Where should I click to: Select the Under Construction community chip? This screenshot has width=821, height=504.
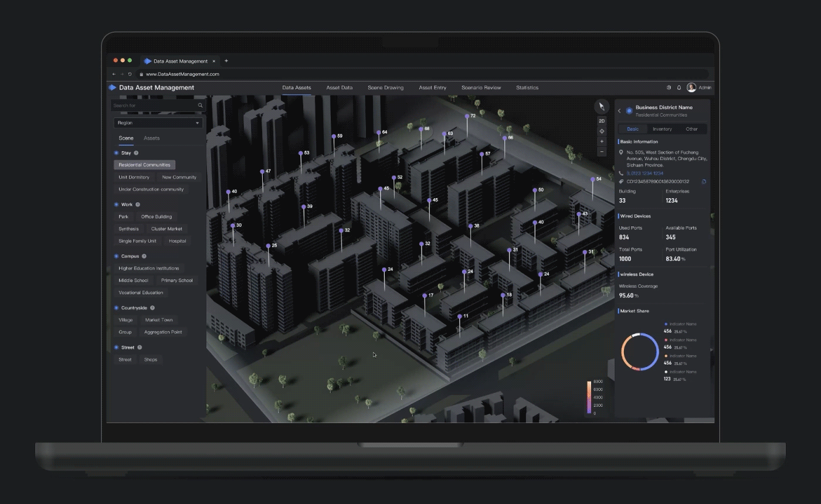point(151,189)
